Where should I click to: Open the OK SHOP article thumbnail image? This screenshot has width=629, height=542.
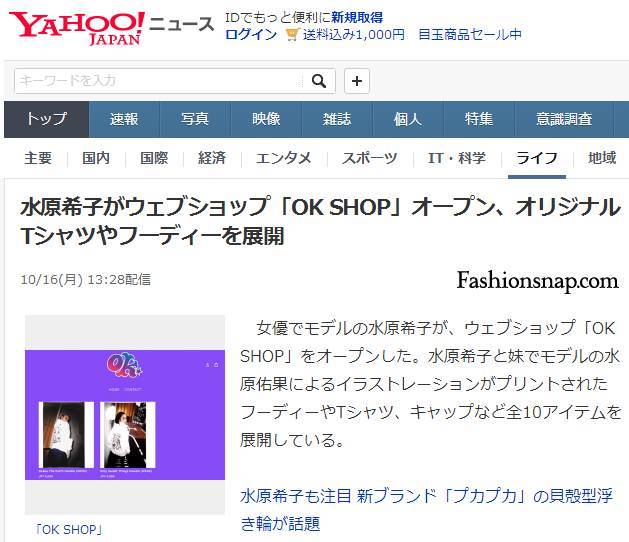point(125,415)
